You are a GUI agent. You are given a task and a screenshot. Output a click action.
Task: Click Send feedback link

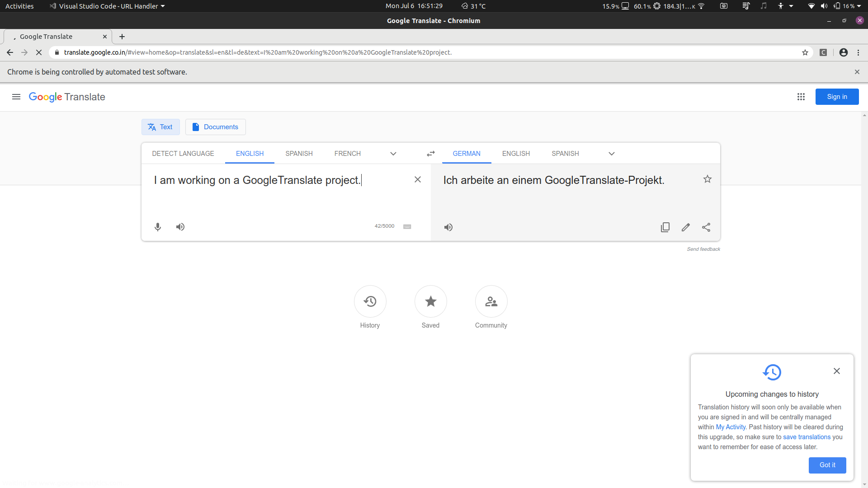tap(703, 249)
